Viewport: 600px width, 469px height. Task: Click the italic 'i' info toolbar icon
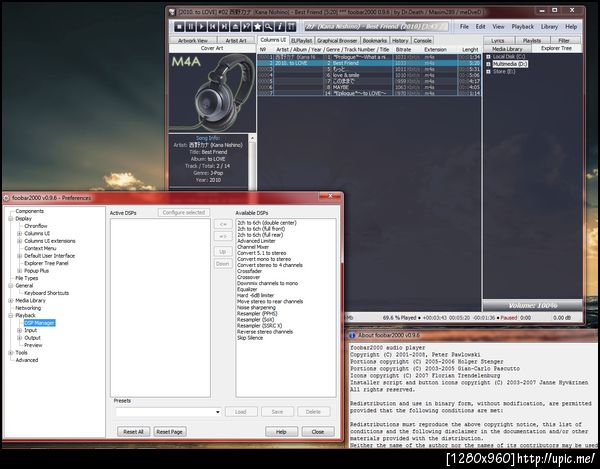tap(280, 26)
